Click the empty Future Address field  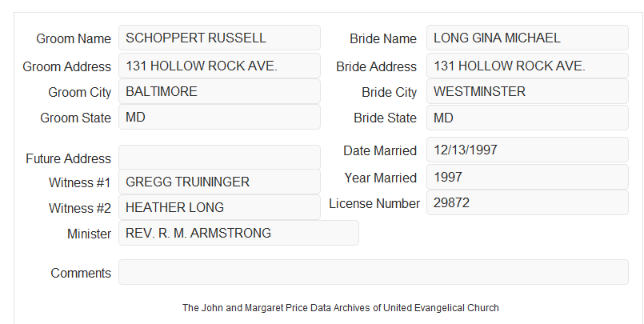(219, 158)
